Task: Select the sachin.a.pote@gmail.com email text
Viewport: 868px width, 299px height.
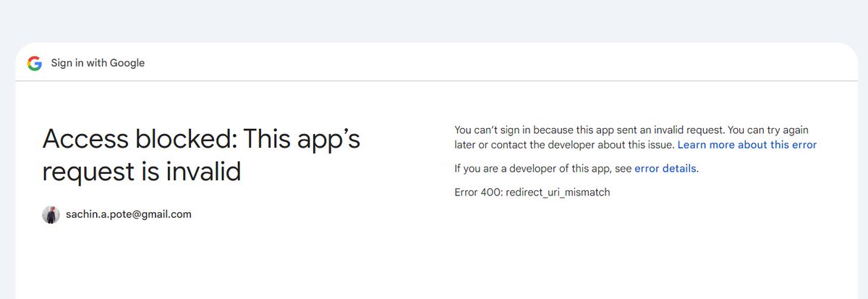Action: coord(128,214)
